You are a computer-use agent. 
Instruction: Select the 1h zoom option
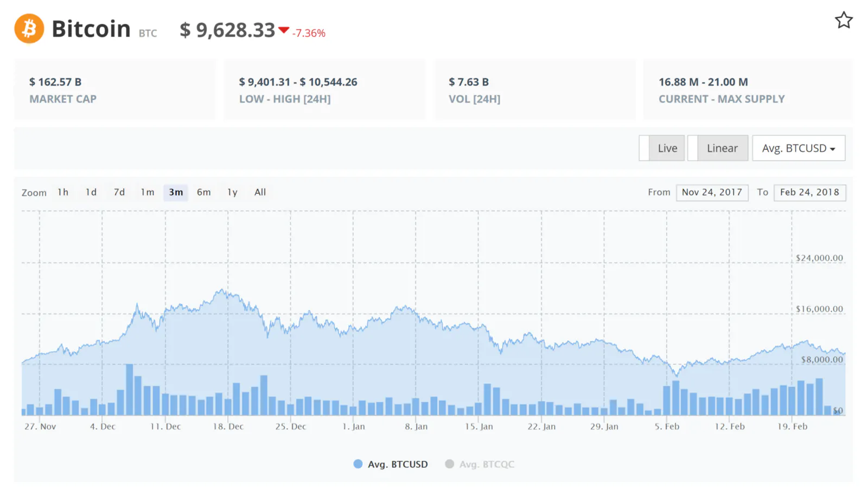pos(62,192)
